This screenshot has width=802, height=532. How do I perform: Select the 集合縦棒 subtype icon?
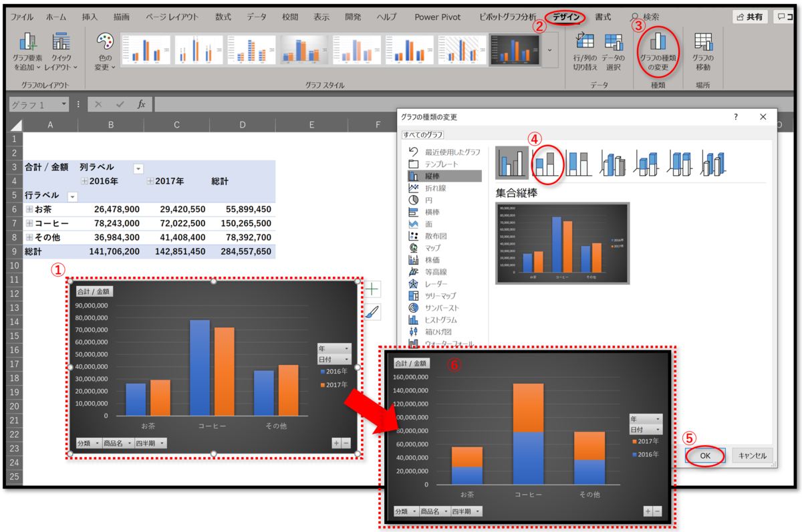click(511, 163)
